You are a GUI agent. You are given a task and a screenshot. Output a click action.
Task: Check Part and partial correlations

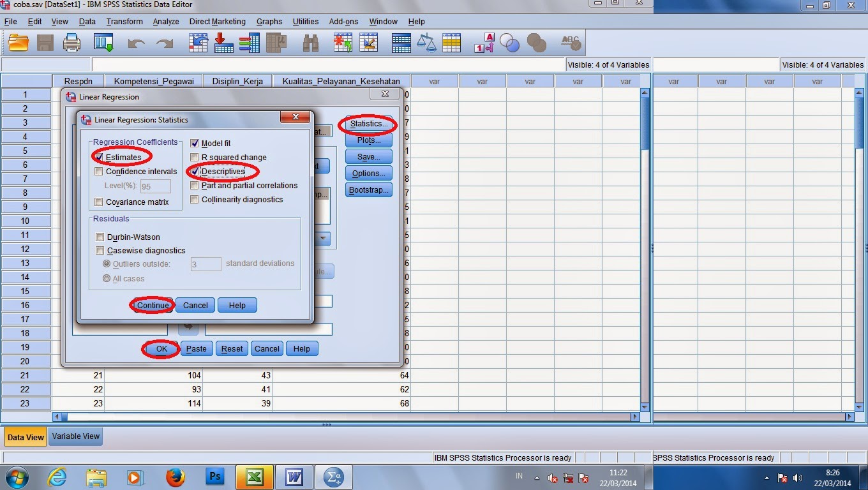click(x=195, y=186)
